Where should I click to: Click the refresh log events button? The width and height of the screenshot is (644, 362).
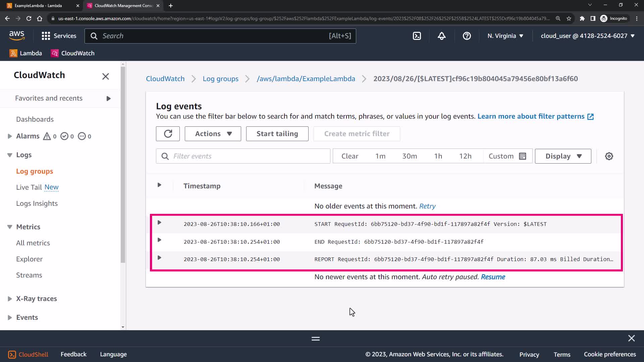168,134
